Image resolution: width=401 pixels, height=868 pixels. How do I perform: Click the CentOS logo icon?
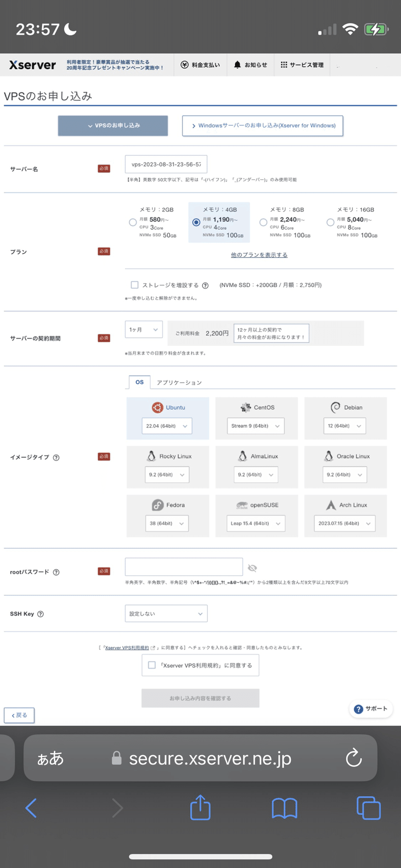pyautogui.click(x=246, y=407)
